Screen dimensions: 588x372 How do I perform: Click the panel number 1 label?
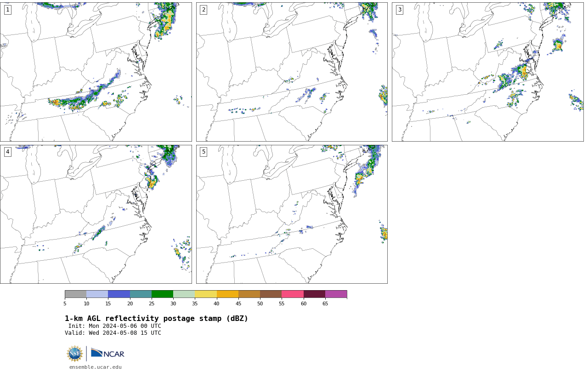pos(7,10)
